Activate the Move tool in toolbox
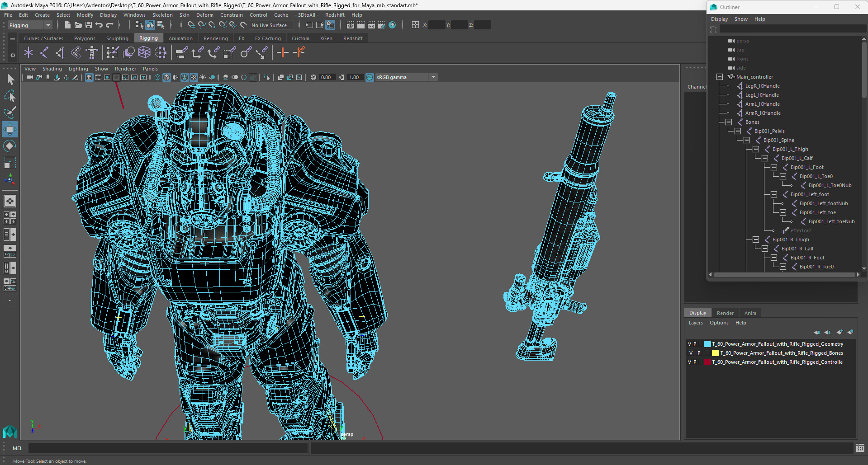 tap(10, 129)
